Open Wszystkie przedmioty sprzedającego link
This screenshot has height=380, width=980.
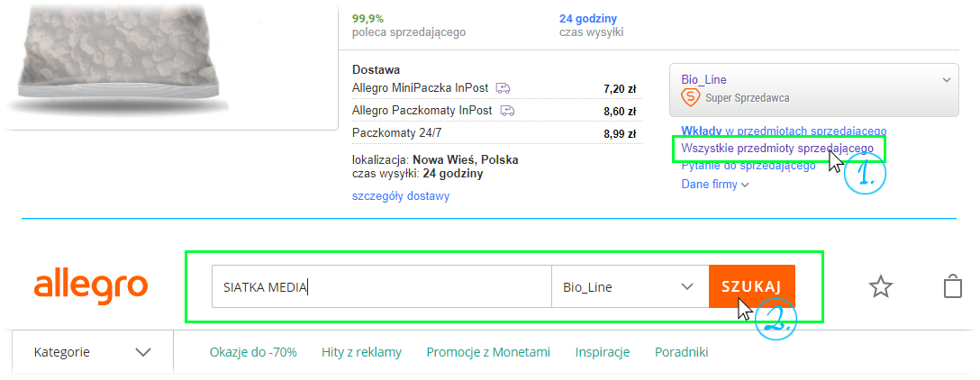pyautogui.click(x=777, y=148)
